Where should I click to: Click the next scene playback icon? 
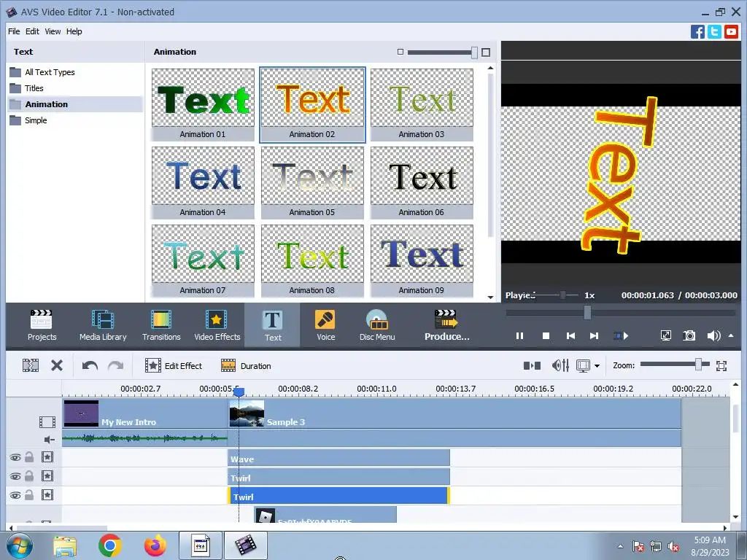620,335
